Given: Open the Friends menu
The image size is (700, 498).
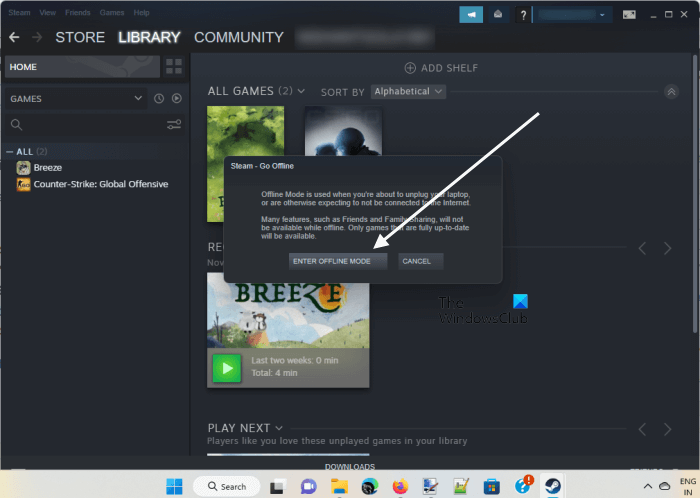Looking at the screenshot, I should click(x=78, y=12).
